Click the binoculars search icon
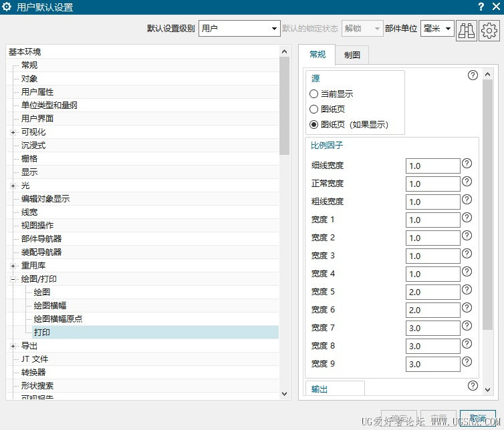 point(466,30)
